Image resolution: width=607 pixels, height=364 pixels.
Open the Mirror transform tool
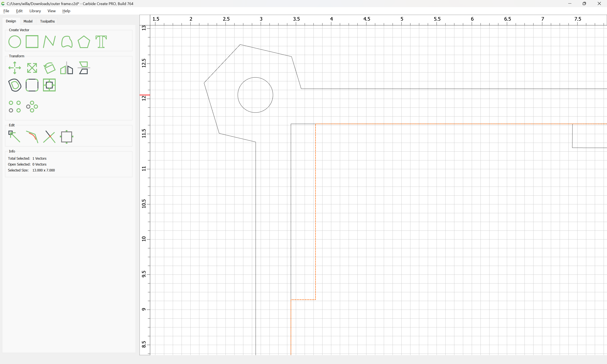(67, 68)
